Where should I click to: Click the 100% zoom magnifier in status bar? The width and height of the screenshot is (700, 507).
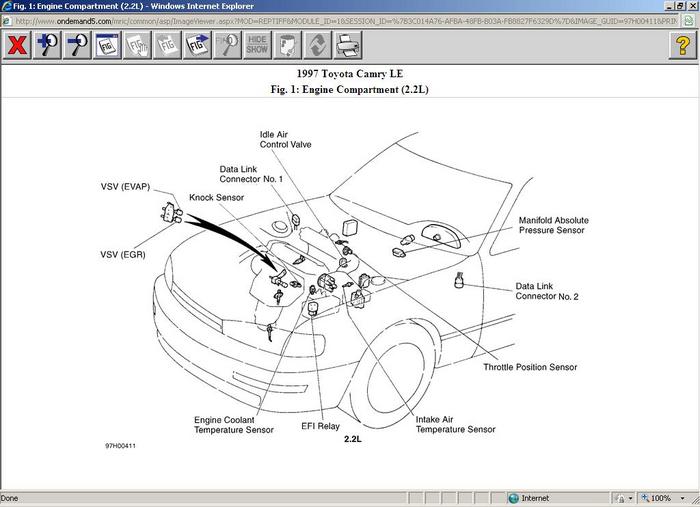pyautogui.click(x=645, y=498)
